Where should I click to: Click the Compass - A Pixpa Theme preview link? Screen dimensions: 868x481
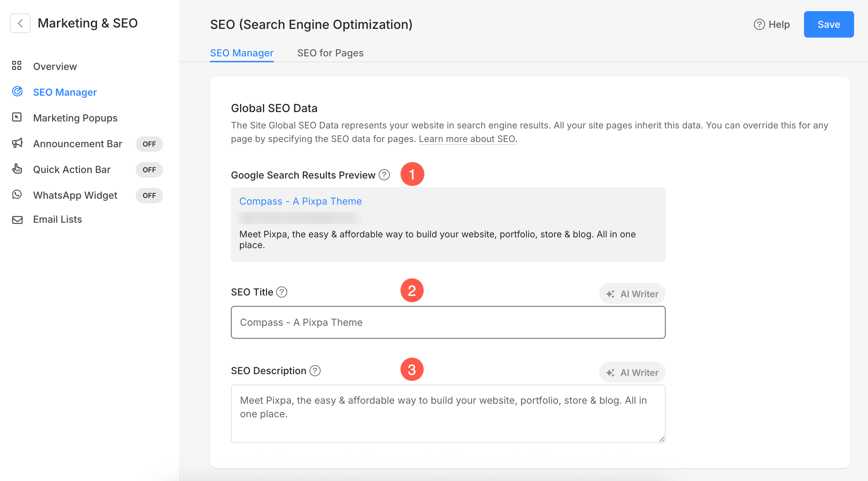300,201
